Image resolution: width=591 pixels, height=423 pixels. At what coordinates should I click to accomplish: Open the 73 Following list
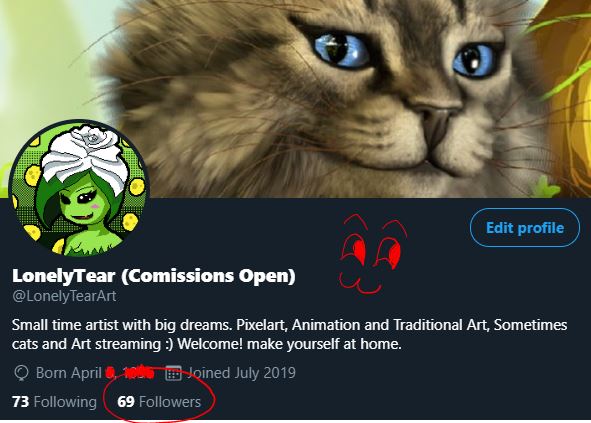[x=54, y=402]
